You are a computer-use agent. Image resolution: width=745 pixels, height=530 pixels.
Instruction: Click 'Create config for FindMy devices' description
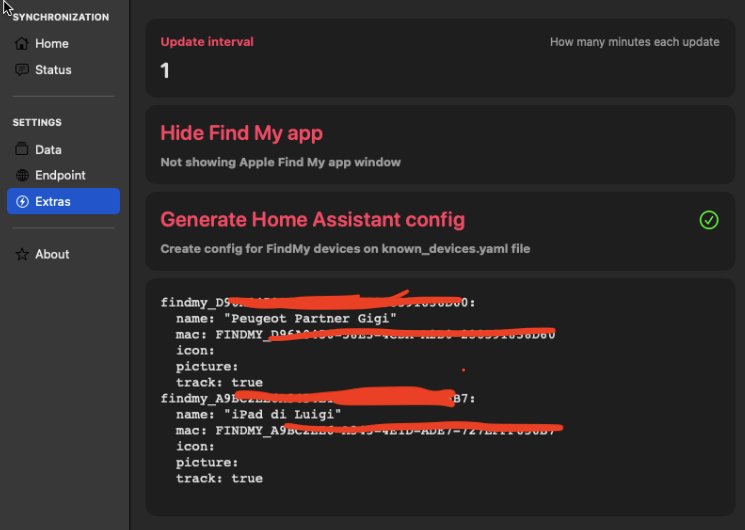(345, 249)
